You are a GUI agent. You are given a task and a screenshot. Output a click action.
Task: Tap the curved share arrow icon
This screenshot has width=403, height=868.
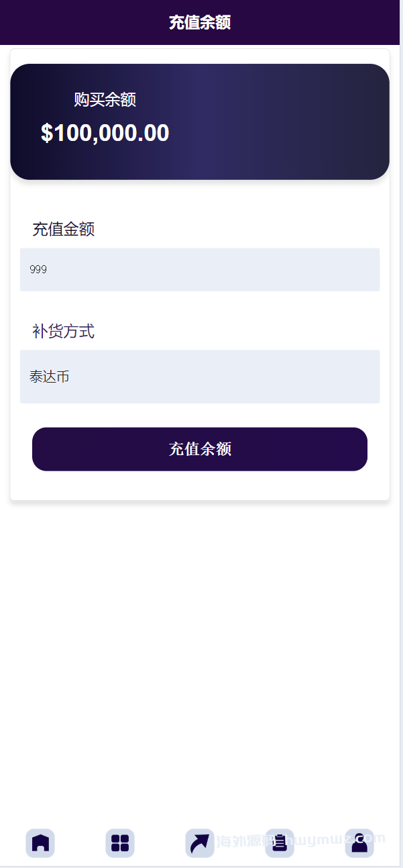(x=200, y=842)
